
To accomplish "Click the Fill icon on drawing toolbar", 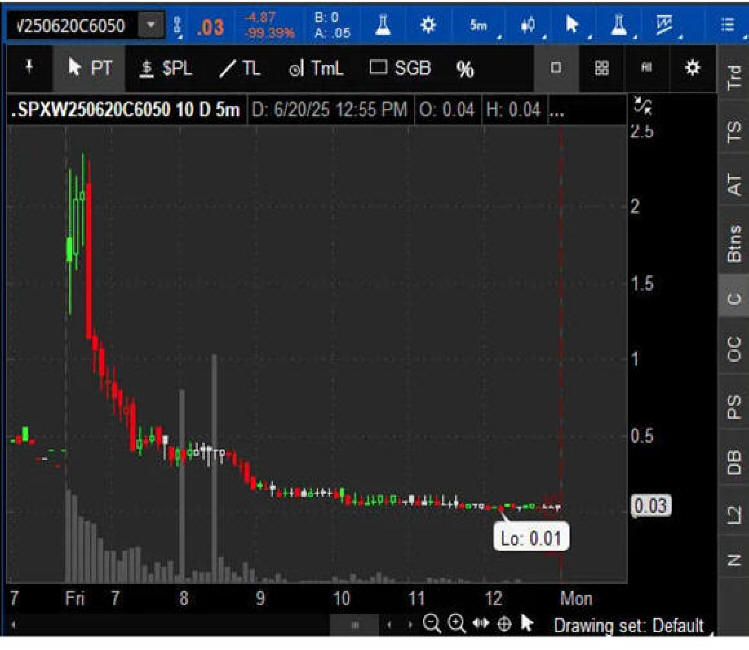I will click(646, 68).
